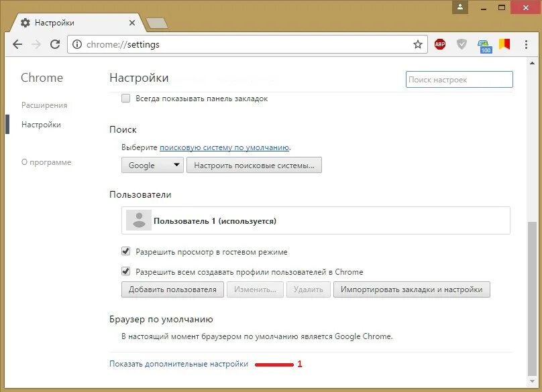The height and width of the screenshot is (392, 542).
Task: Expand additional settings link
Action: tap(177, 363)
